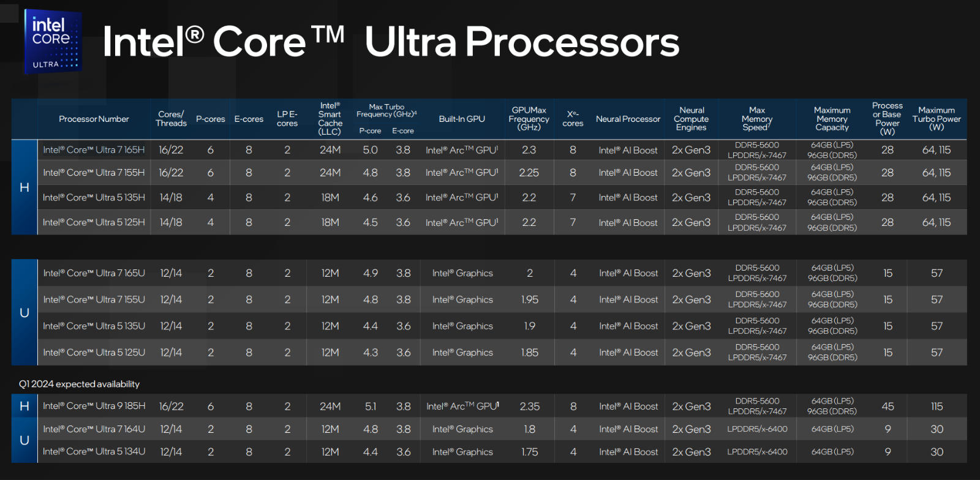
Task: Select the Maximum Turbo Power header
Action: [x=937, y=119]
